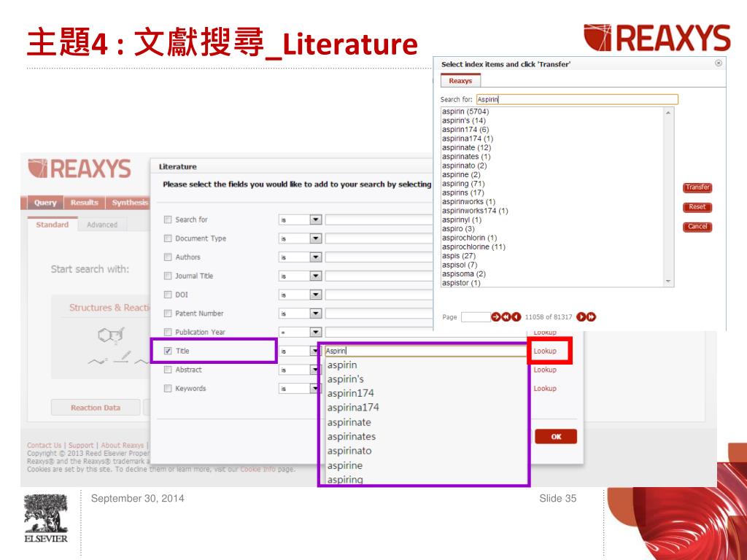
Task: Switch to the Query tab
Action: (x=45, y=203)
